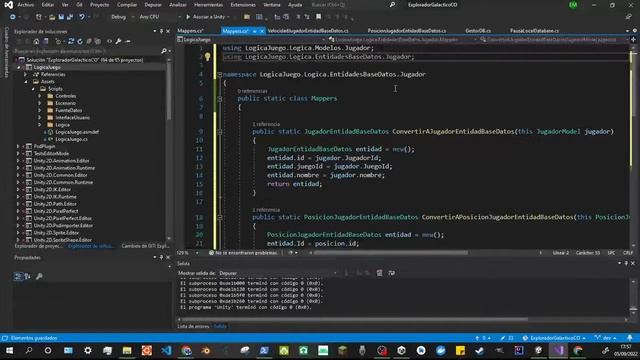The width and height of the screenshot is (640, 360).
Task: Click the bookmark icon in the main toolbar
Action: pyautogui.click(x=318, y=17)
